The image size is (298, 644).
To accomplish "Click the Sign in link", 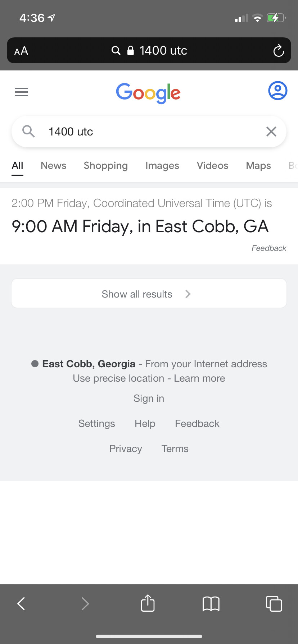I will click(149, 399).
